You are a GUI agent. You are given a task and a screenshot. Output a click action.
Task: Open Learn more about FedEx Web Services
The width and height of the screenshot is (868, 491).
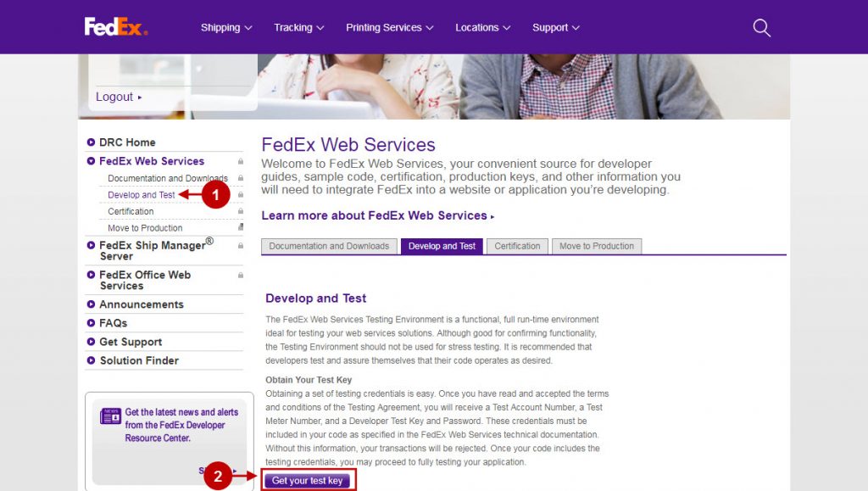point(377,215)
